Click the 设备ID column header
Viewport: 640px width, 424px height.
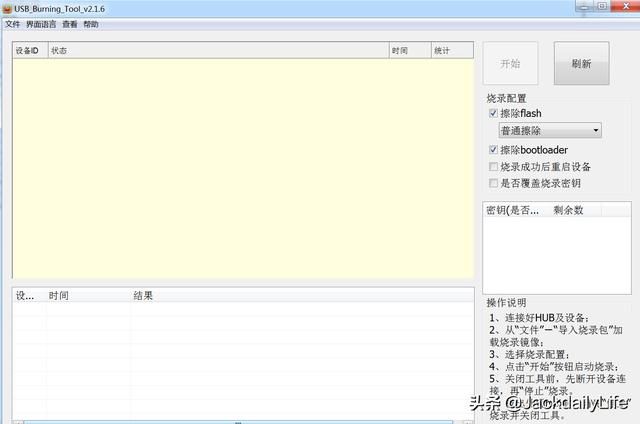pos(31,51)
